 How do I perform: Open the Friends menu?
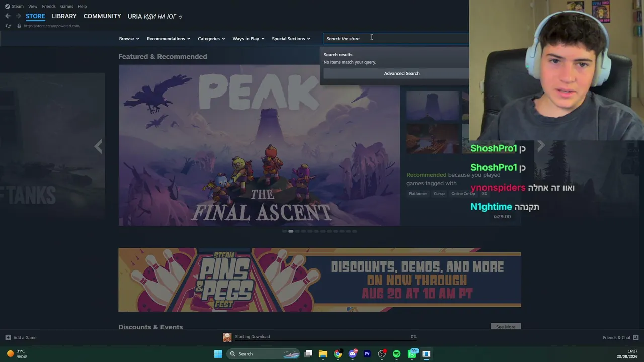click(x=49, y=6)
